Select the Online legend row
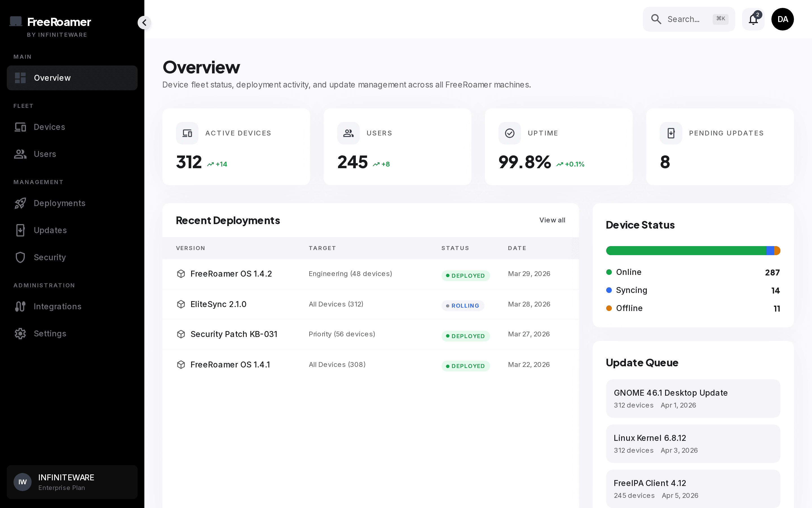Viewport: 812px width, 508px height. click(693, 272)
